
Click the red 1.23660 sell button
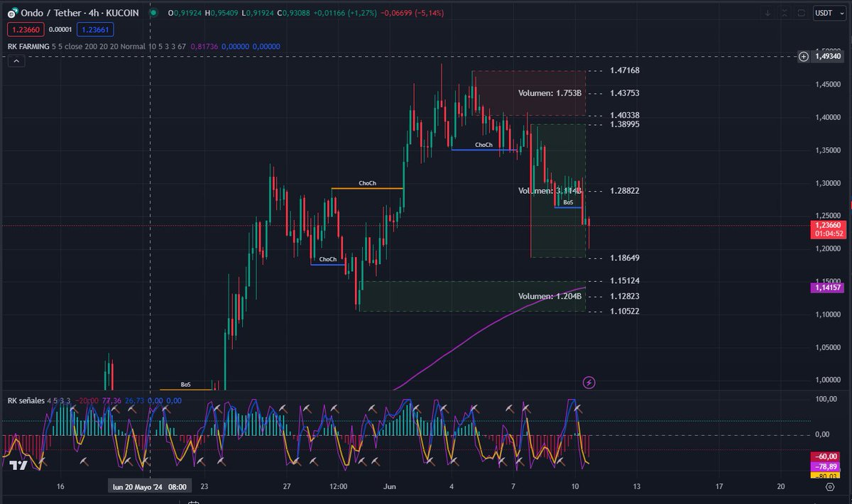(25, 30)
